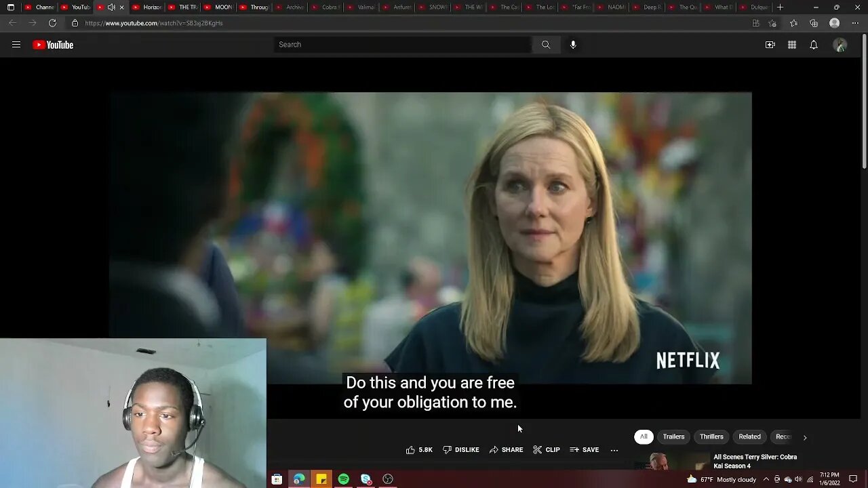Select the Thrillers filter chip

click(x=711, y=436)
